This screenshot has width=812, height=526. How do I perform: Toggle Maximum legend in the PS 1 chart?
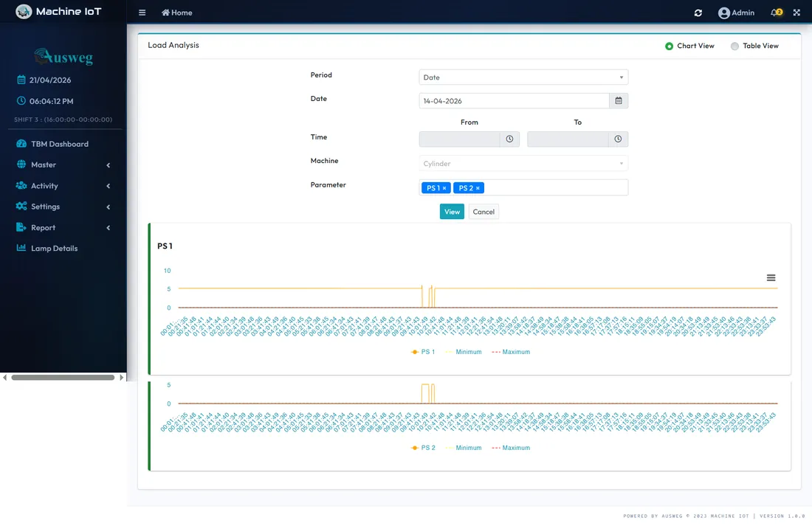tap(511, 352)
